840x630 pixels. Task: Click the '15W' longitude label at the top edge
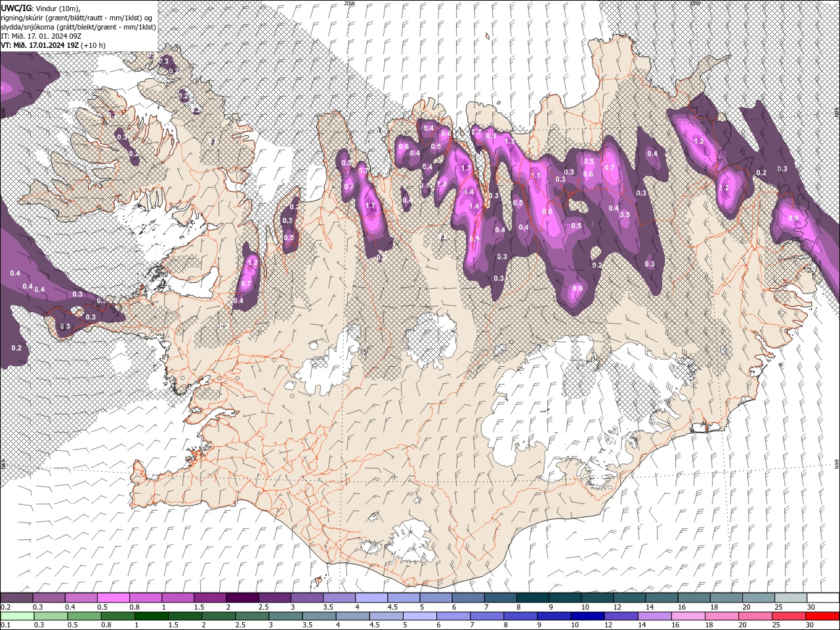(x=694, y=3)
